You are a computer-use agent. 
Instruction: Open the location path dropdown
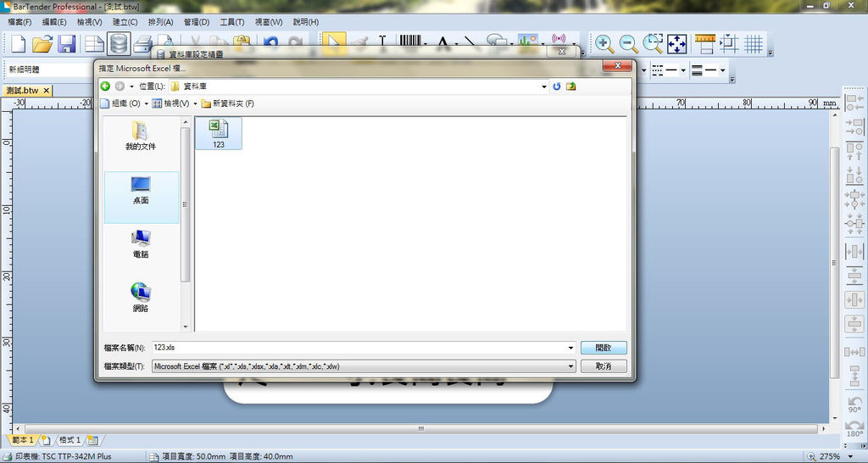[544, 87]
